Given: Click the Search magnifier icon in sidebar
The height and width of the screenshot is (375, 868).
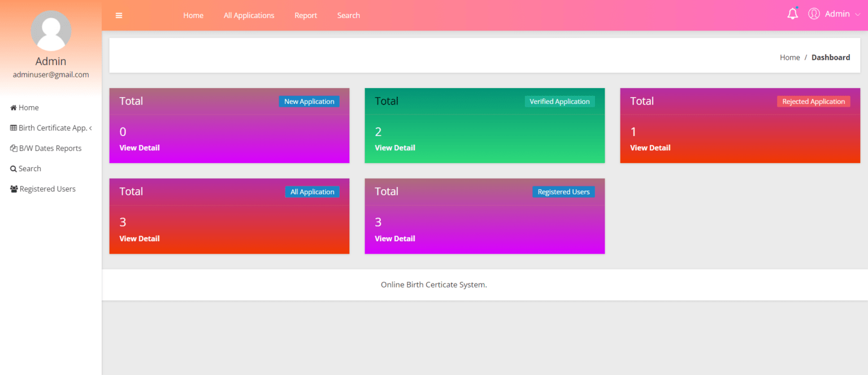Looking at the screenshot, I should coord(14,168).
